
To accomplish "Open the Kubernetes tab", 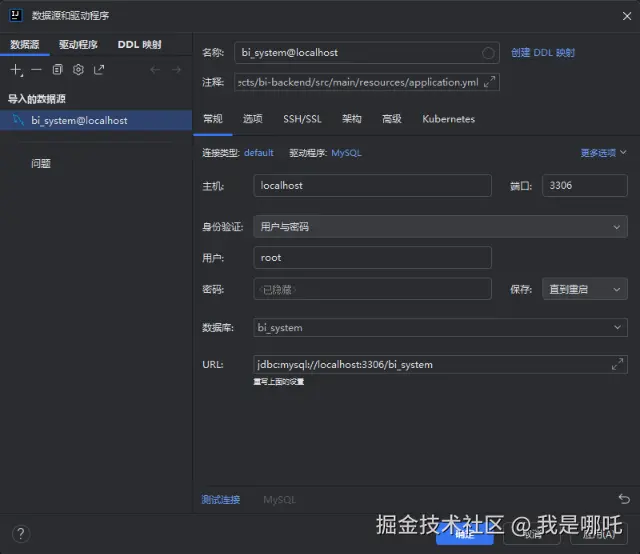I will (x=449, y=119).
